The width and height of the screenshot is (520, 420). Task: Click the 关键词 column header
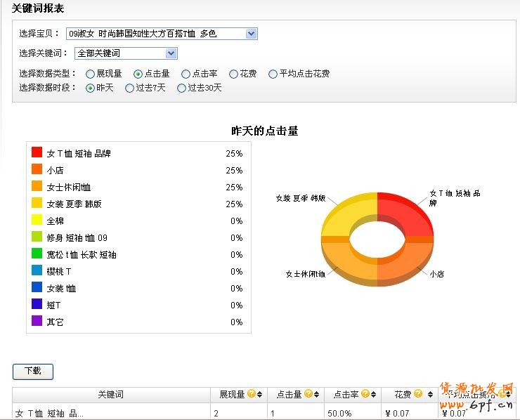tap(111, 395)
